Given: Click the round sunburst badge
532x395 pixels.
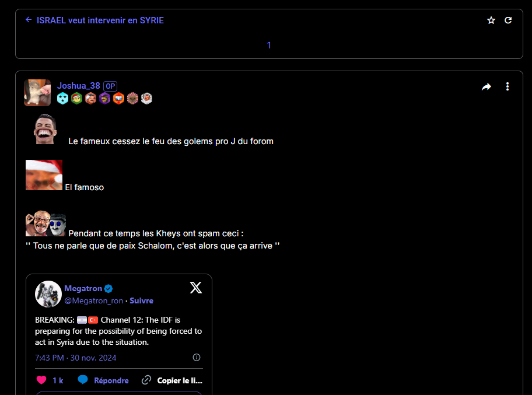Looking at the screenshot, I should [x=132, y=99].
